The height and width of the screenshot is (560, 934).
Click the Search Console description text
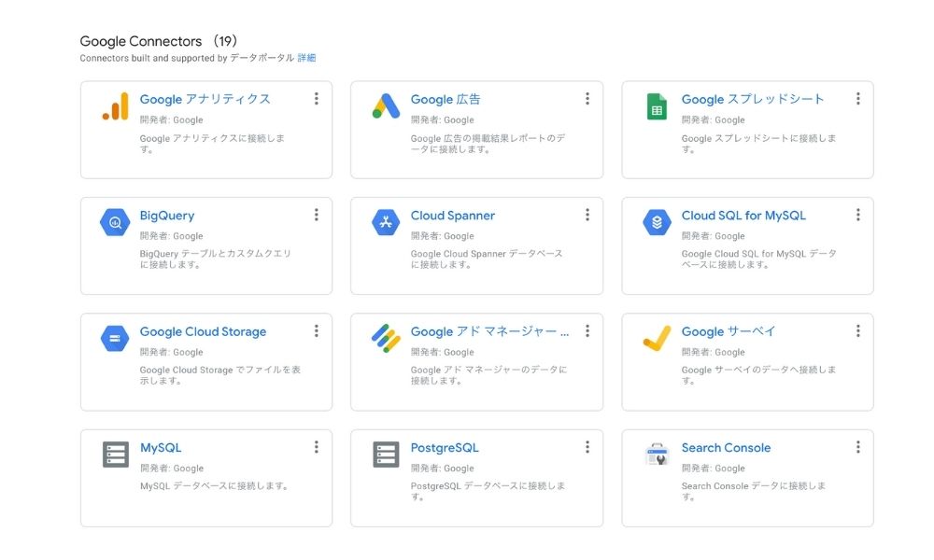754,491
